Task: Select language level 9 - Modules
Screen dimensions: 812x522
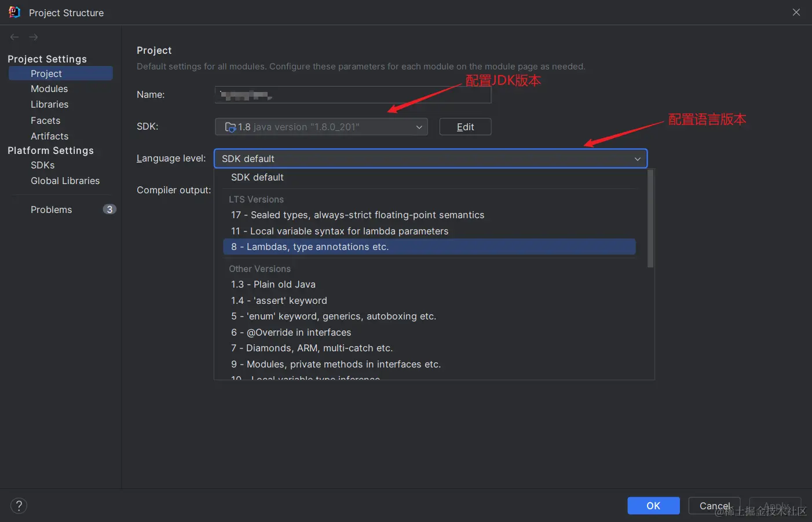Action: pos(430,364)
